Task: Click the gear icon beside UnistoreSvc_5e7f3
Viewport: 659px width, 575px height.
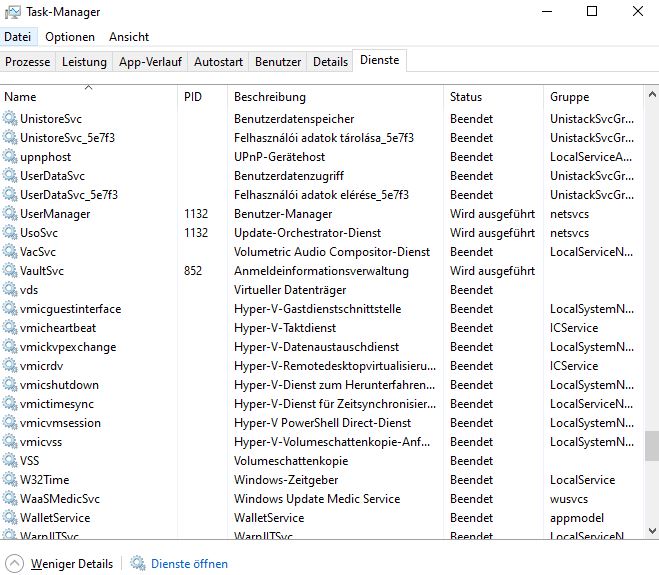Action: point(10,137)
